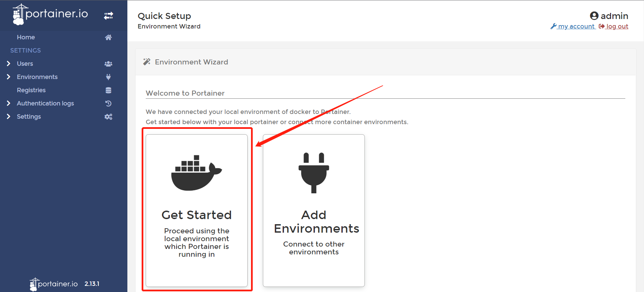
Task: Select the Get Started card title
Action: coord(196,215)
